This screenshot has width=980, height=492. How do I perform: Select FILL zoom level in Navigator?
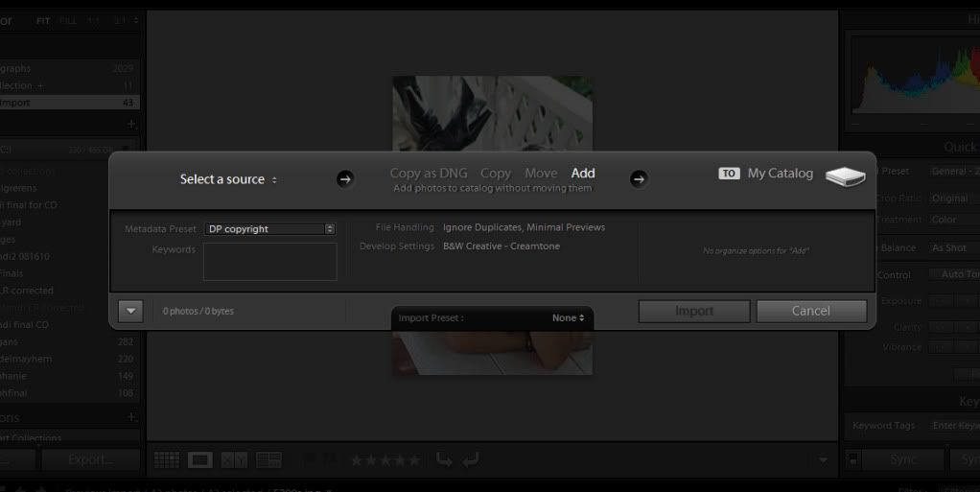tap(68, 21)
